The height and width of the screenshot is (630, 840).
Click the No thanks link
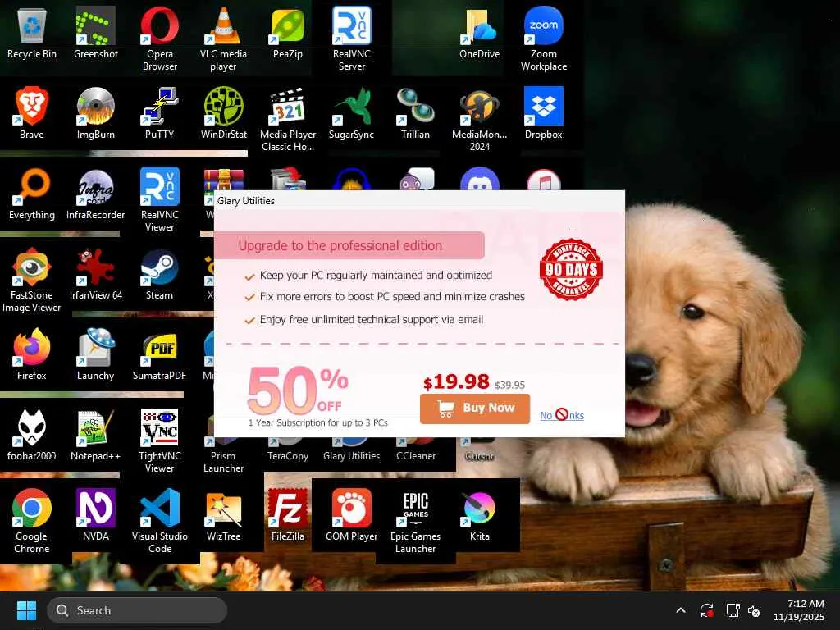(x=562, y=415)
